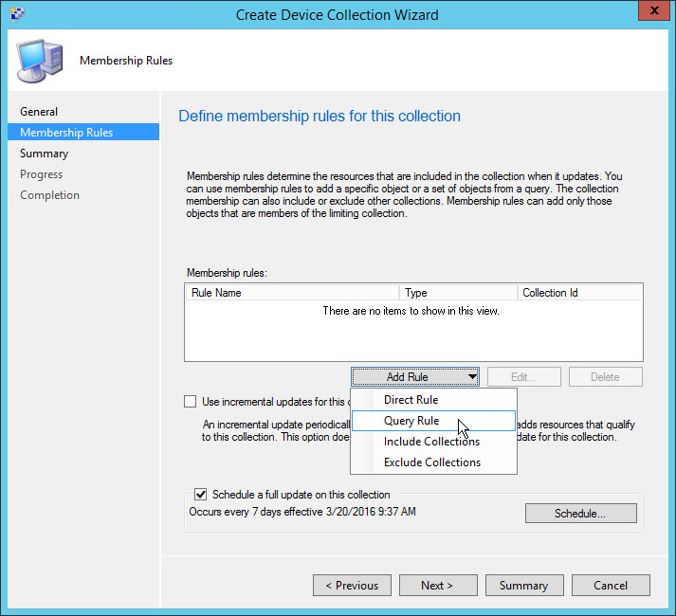Choose Query Rule menu option
676x616 pixels.
pyautogui.click(x=411, y=421)
